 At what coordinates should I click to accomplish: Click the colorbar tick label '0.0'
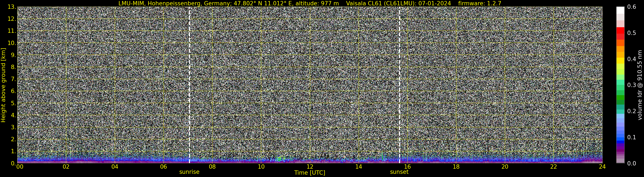pos(632,163)
